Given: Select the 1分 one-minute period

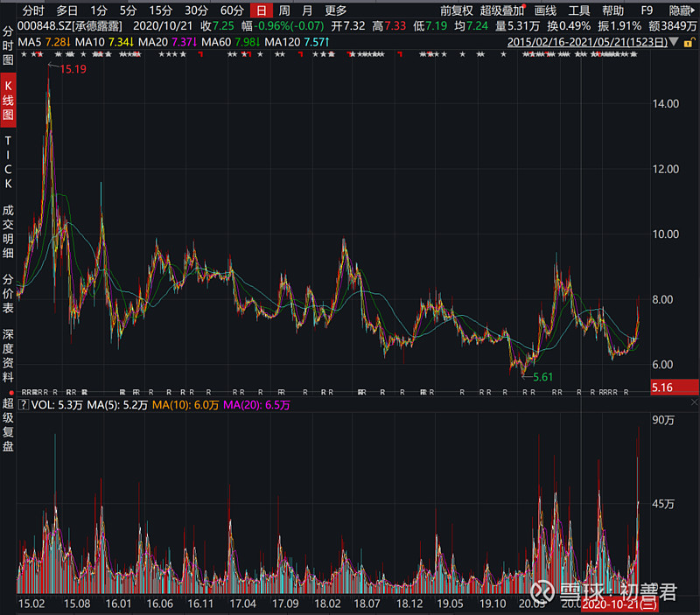Looking at the screenshot, I should pos(99,10).
